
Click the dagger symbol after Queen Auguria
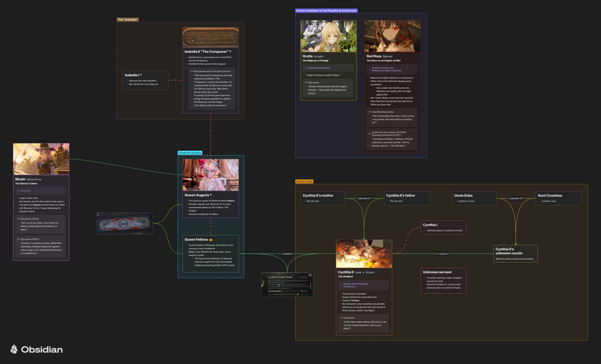pos(211,195)
